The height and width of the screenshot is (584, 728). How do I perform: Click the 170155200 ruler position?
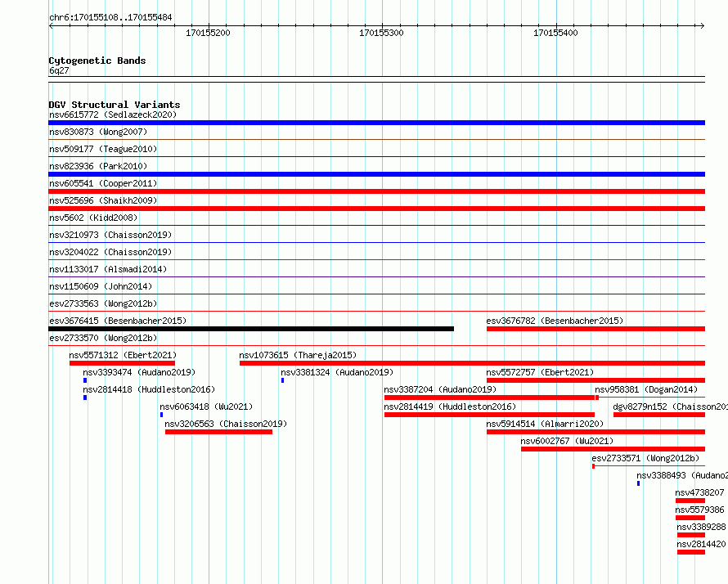coord(208,33)
